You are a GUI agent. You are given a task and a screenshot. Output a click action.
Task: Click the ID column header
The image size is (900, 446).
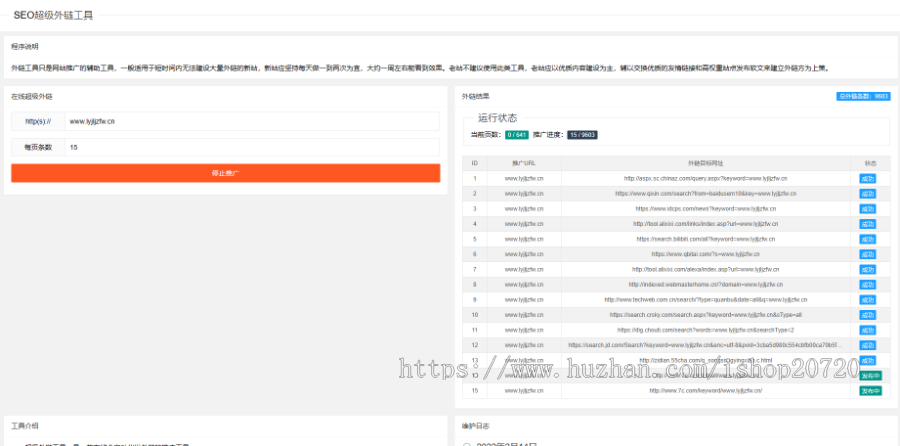point(475,164)
